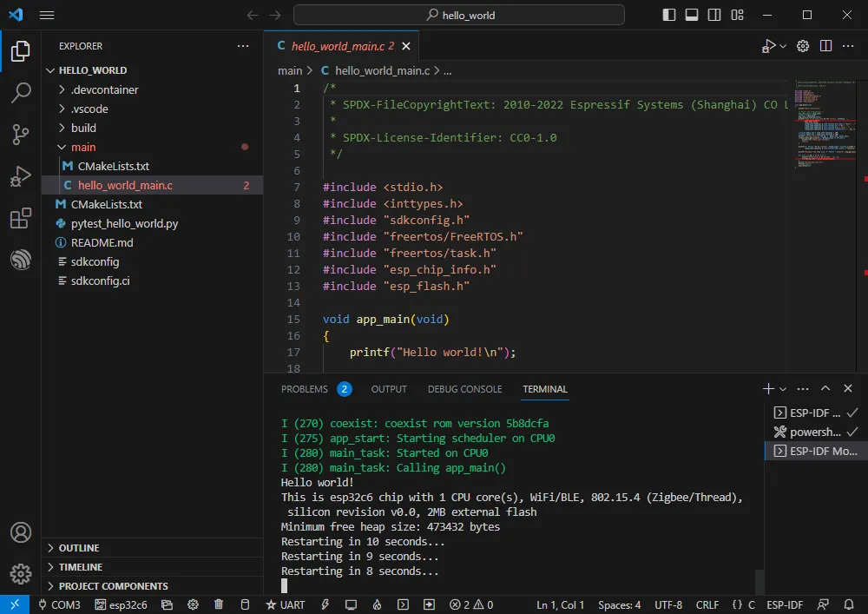Open ESP-IDF menuconfig from the status bar

click(193, 604)
